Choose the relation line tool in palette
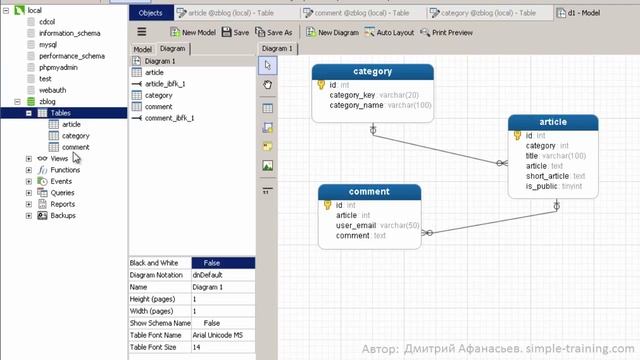 point(268,190)
